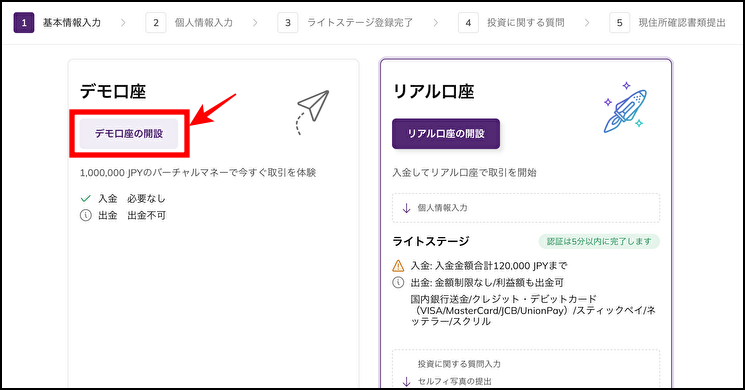Click the chevron after ライトステージ登録完了 step

[x=436, y=22]
